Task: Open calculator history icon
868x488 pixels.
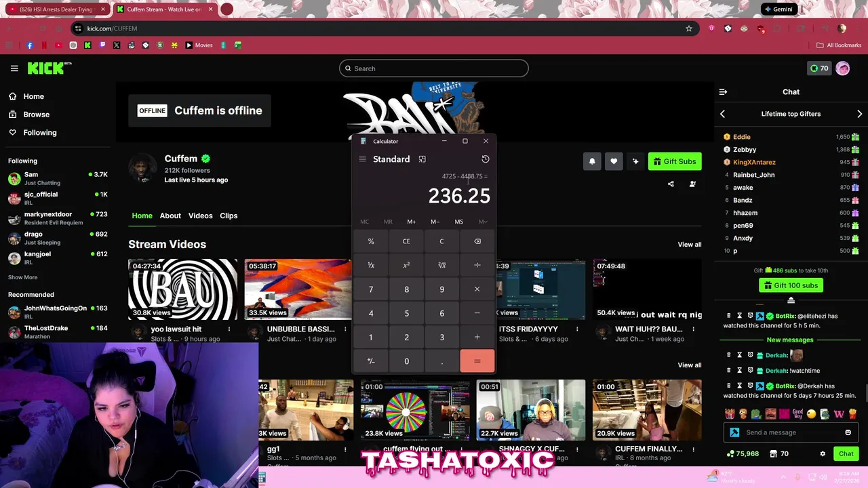Action: [486, 159]
